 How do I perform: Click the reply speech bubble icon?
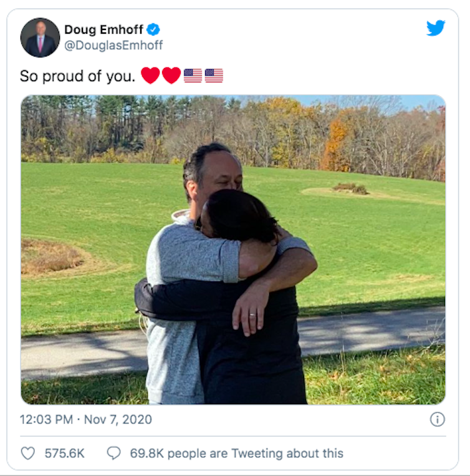(x=113, y=453)
